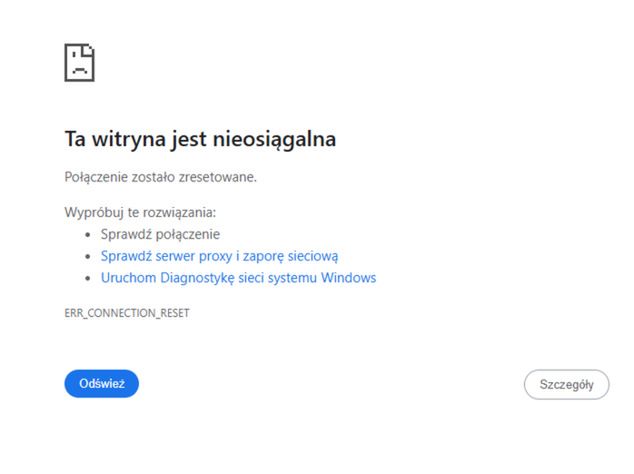Click the bullet before the Windows diagnostics link
This screenshot has height=474, width=634.
click(90, 278)
